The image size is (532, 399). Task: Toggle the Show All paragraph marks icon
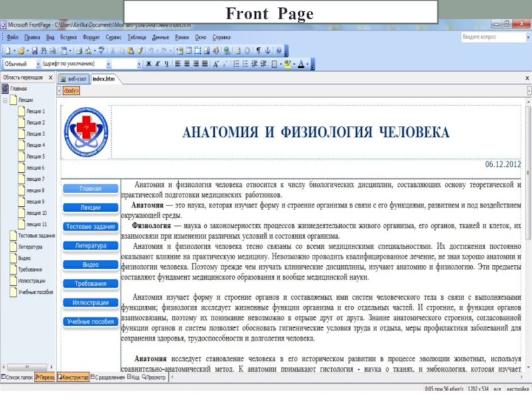pos(259,51)
